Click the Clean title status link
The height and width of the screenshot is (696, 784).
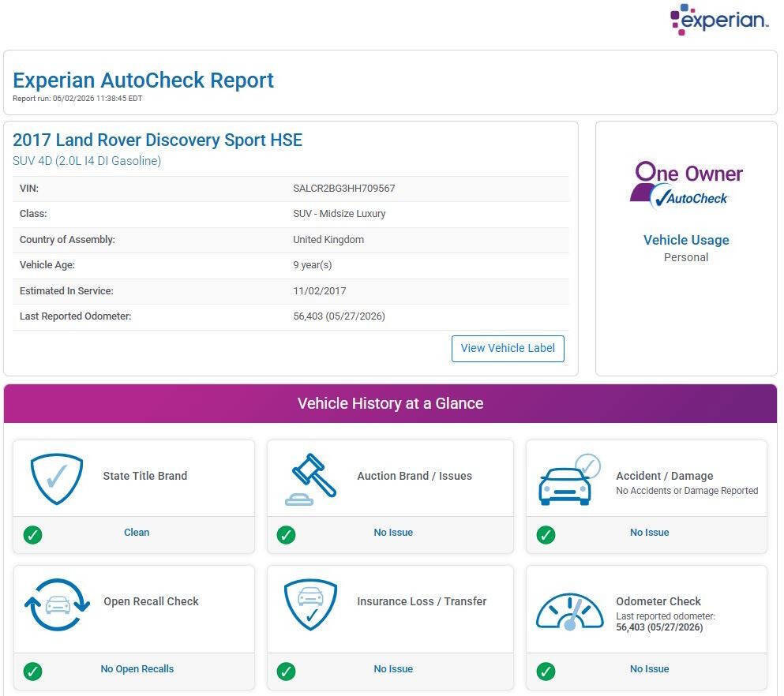coord(137,533)
